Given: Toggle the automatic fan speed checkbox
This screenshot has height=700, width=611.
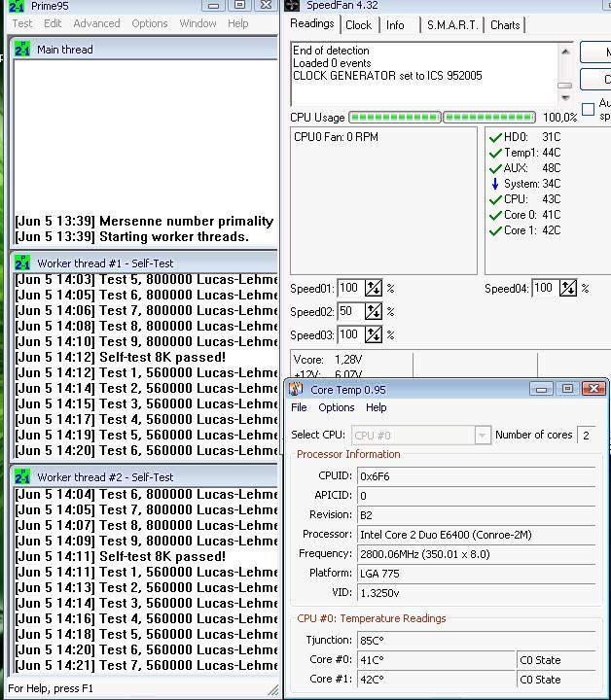Looking at the screenshot, I should 589,109.
